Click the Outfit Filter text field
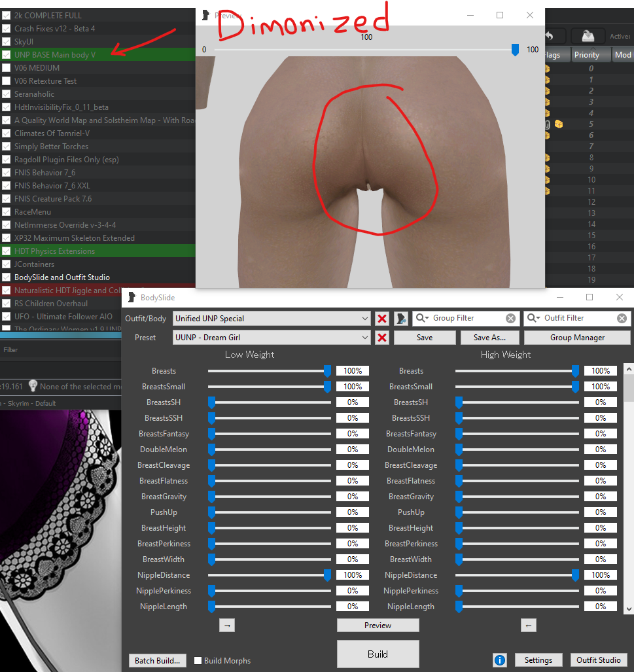This screenshot has height=672, width=634. [578, 318]
